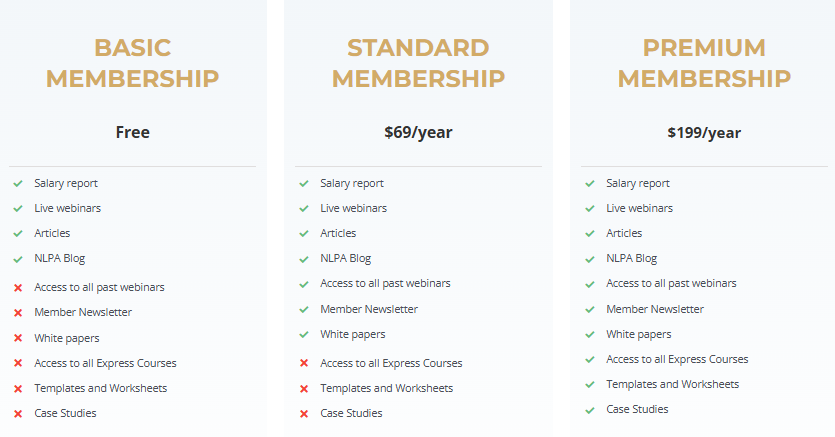The height and width of the screenshot is (437, 835).
Task: Click the Free price label
Action: (x=132, y=132)
